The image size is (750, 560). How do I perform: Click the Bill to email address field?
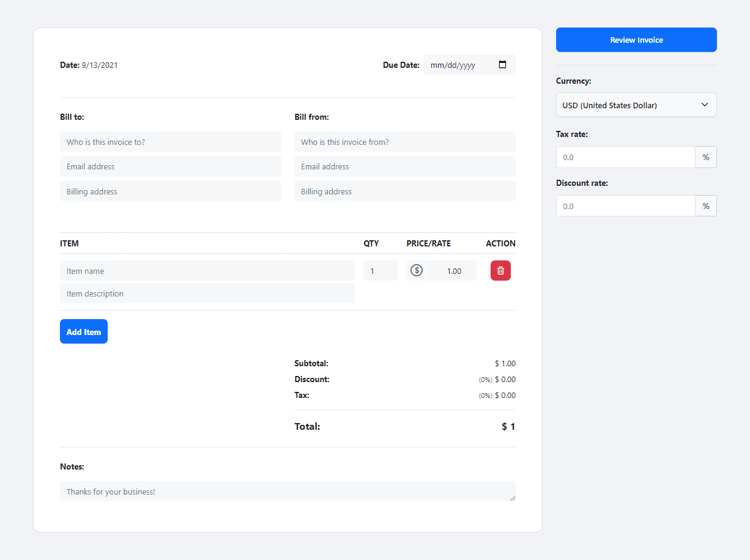[x=170, y=166]
